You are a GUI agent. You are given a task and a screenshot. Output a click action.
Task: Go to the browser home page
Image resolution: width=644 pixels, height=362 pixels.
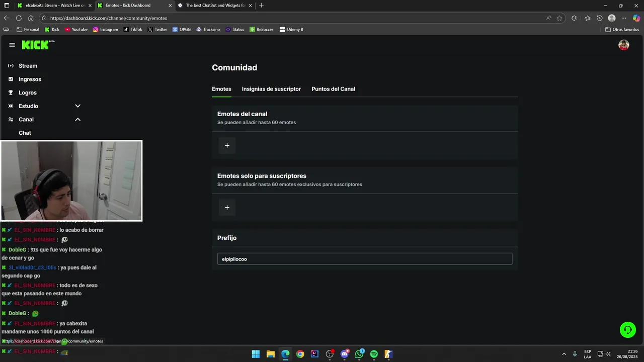(31, 18)
